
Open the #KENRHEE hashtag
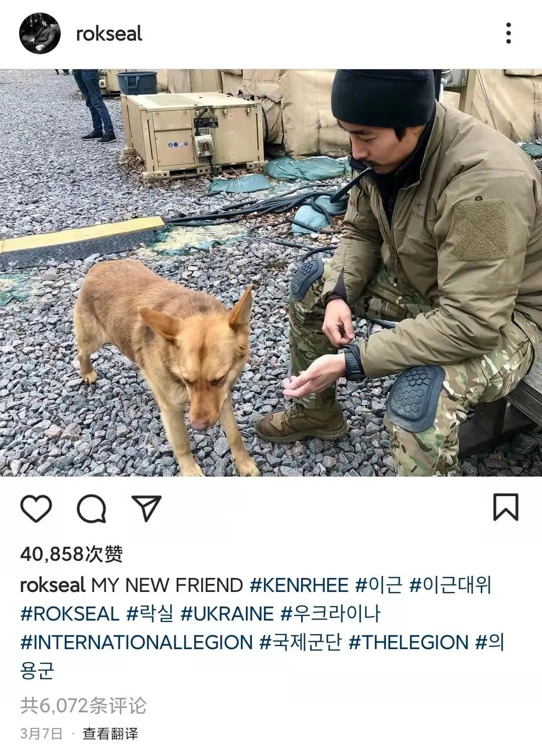click(299, 585)
